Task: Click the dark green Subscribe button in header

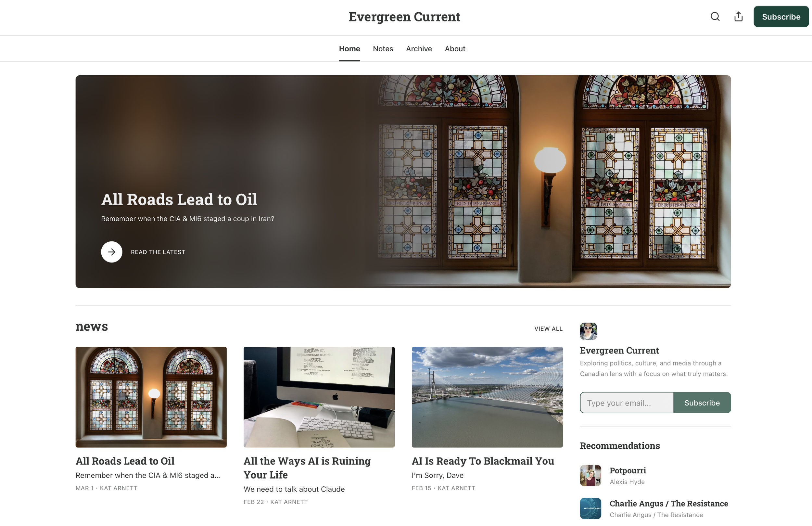Action: 781,16
